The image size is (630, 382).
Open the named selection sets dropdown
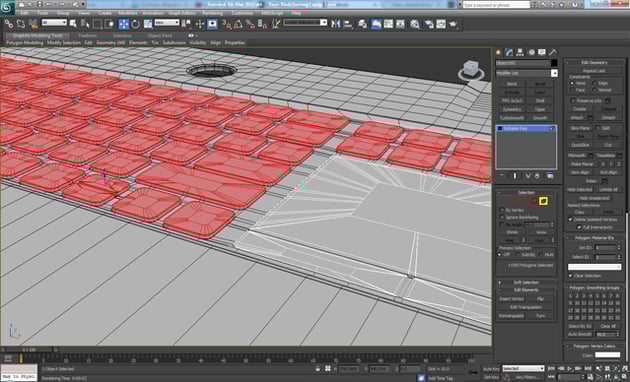[x=305, y=22]
